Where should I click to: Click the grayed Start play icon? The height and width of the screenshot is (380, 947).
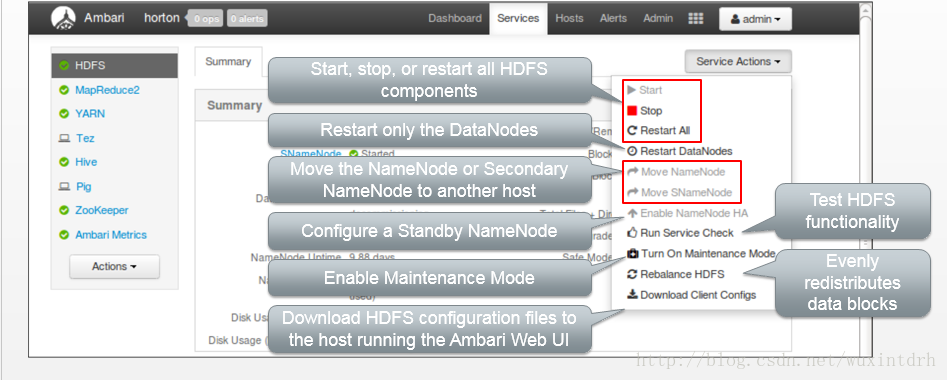pyautogui.click(x=632, y=90)
